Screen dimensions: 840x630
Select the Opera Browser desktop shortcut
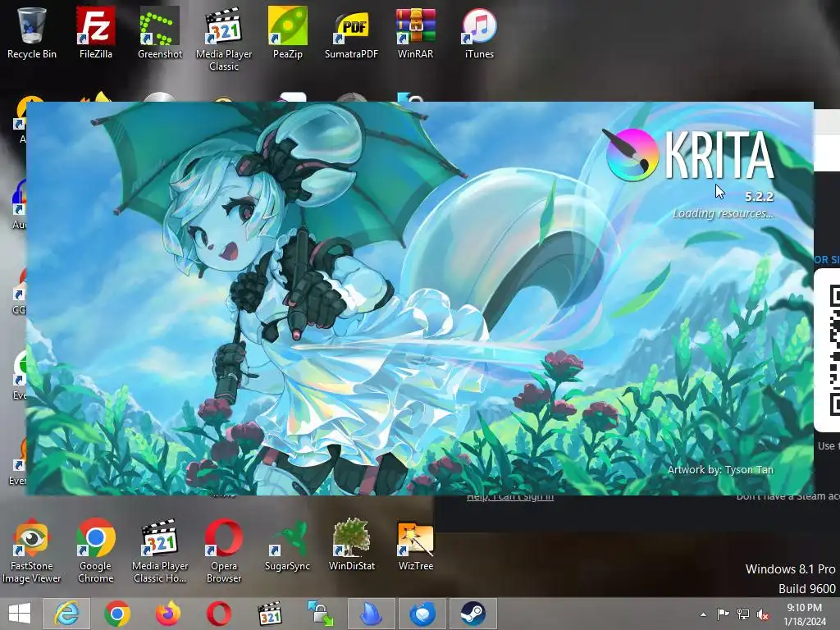pyautogui.click(x=224, y=550)
